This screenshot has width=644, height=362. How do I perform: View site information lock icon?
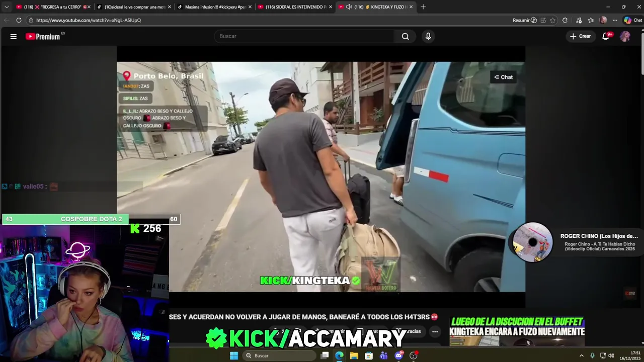pos(31,20)
